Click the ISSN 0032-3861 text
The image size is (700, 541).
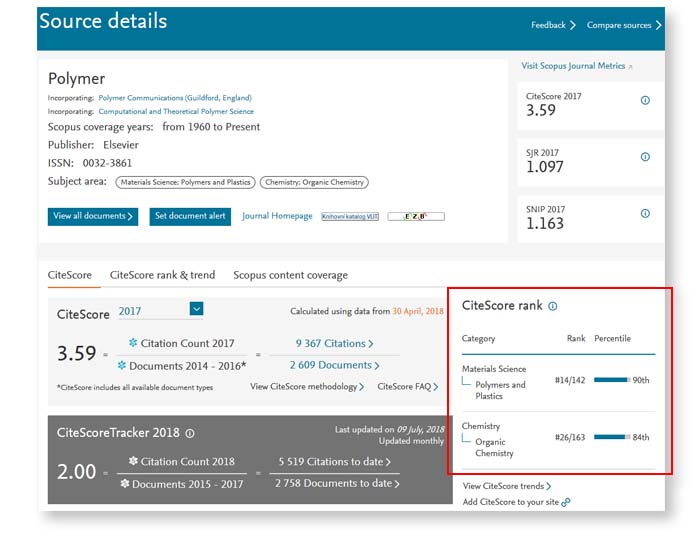point(90,163)
